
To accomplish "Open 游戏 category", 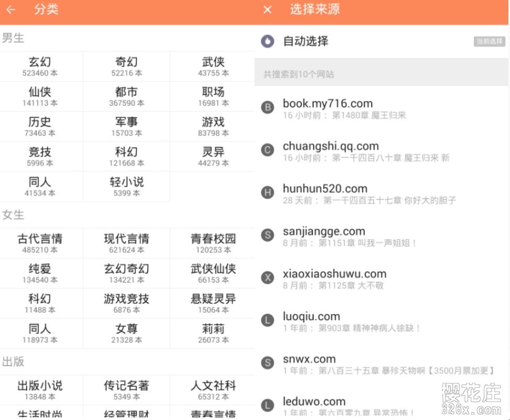I will (213, 126).
